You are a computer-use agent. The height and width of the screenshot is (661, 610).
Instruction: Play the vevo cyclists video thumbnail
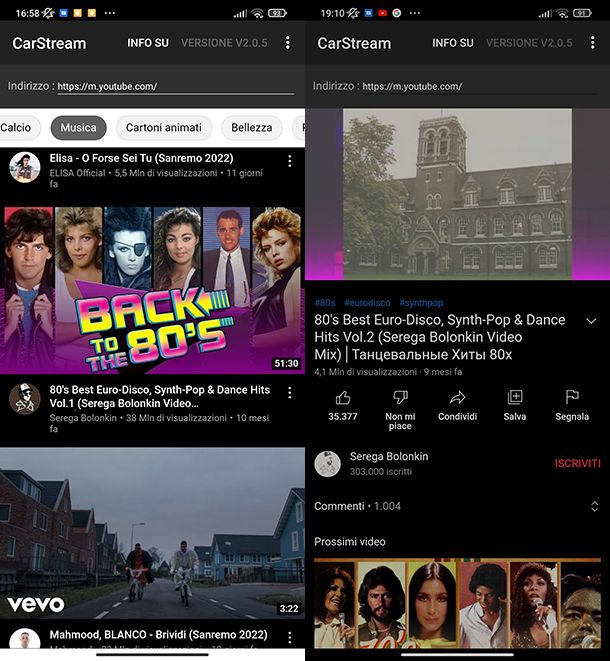[152, 533]
